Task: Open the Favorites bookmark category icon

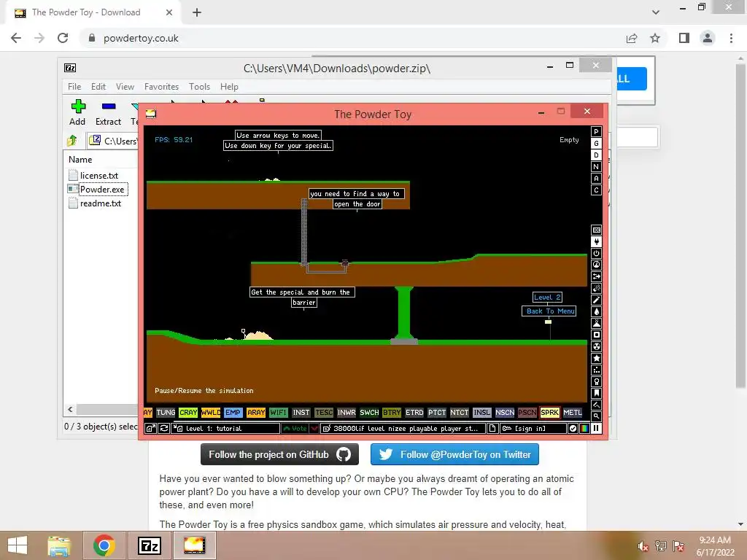Action: tap(596, 393)
